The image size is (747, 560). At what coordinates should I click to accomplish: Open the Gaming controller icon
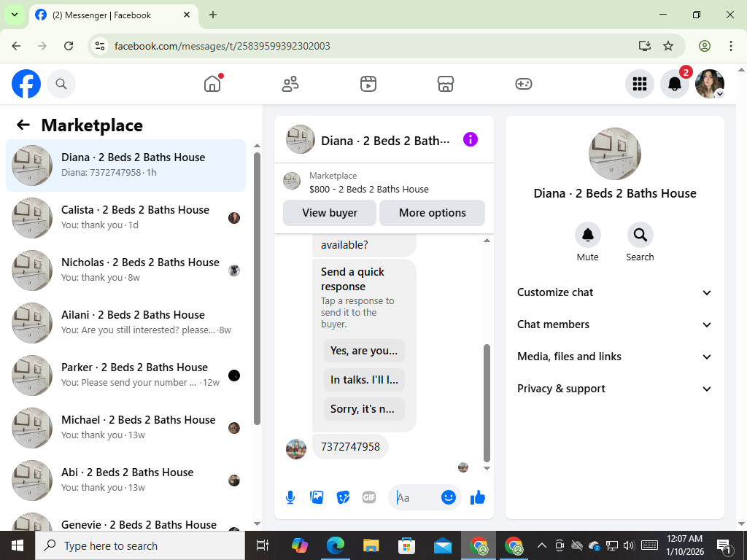tap(524, 84)
